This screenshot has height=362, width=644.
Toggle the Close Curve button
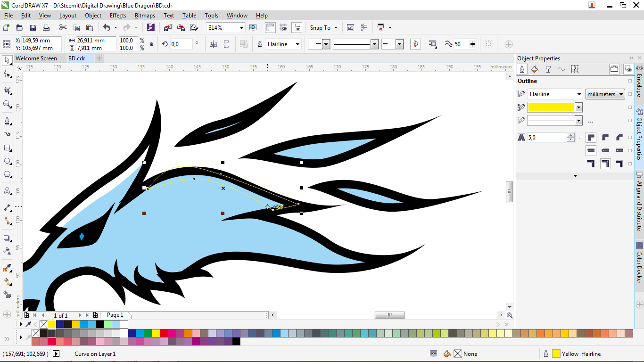(415, 44)
